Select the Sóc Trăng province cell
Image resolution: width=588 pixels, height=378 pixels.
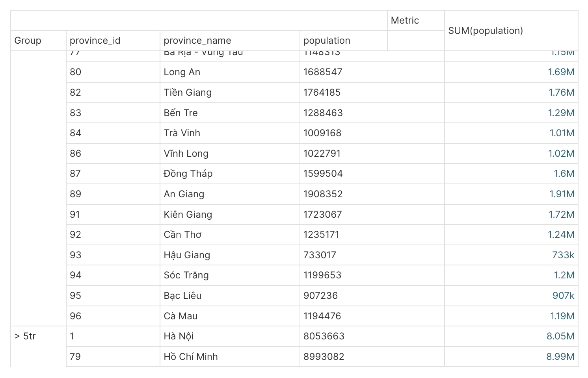(x=186, y=275)
